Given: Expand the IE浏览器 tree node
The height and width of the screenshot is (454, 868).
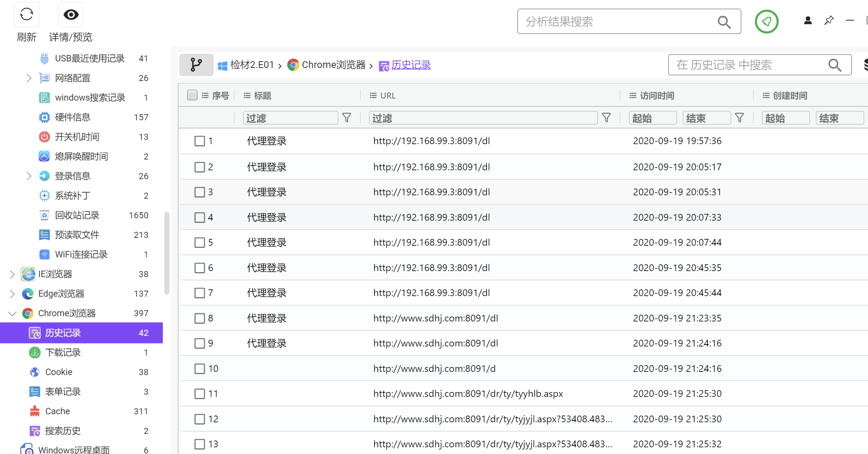Looking at the screenshot, I should pyautogui.click(x=12, y=274).
